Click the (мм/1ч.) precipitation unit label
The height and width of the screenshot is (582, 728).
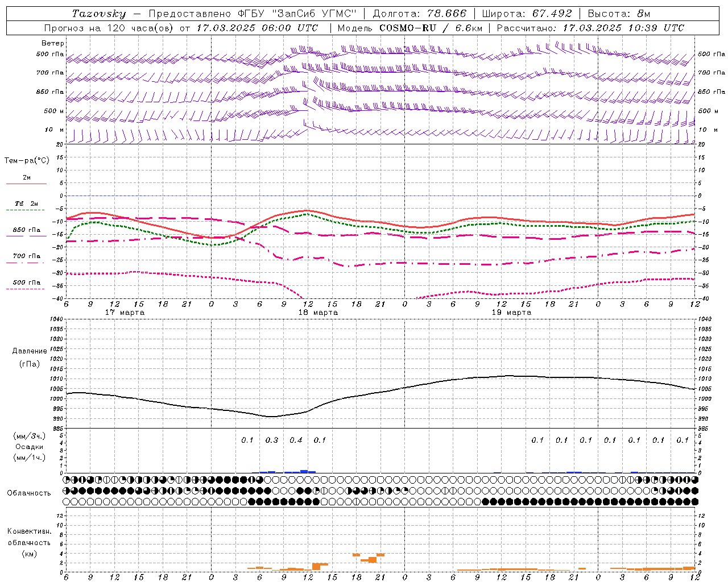click(x=30, y=458)
